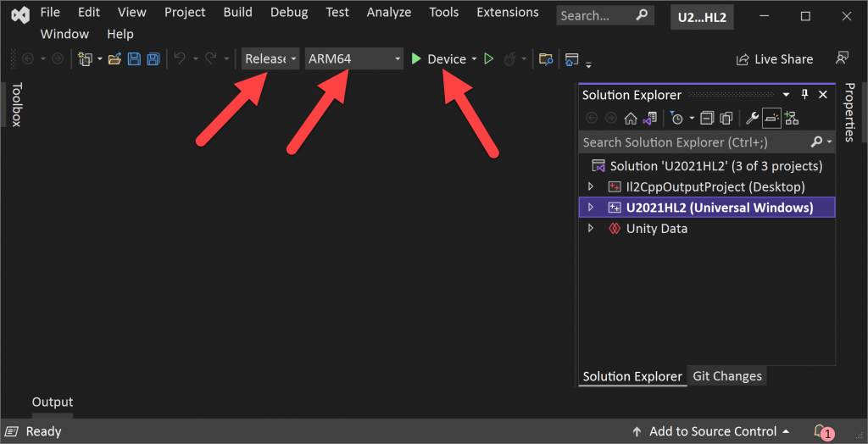Click Add to Source Control in status bar

(712, 431)
